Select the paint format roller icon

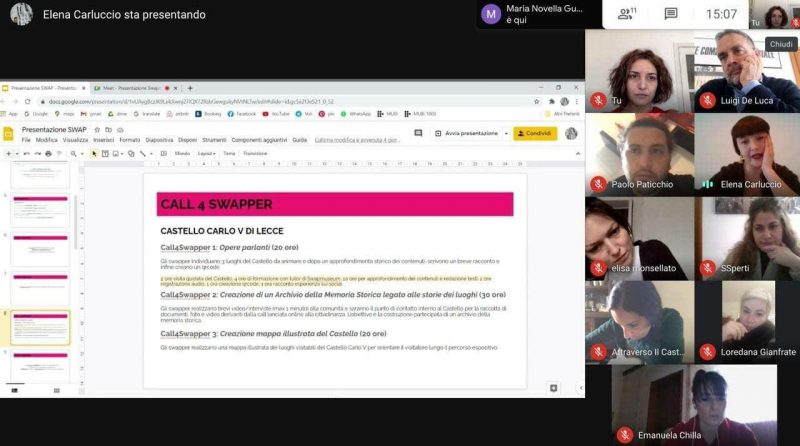(59, 154)
